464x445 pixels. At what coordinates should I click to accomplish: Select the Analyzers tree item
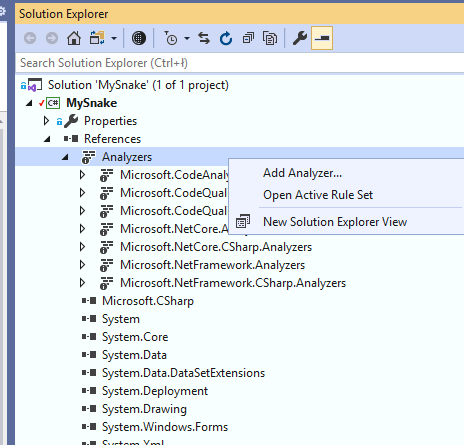pos(127,157)
